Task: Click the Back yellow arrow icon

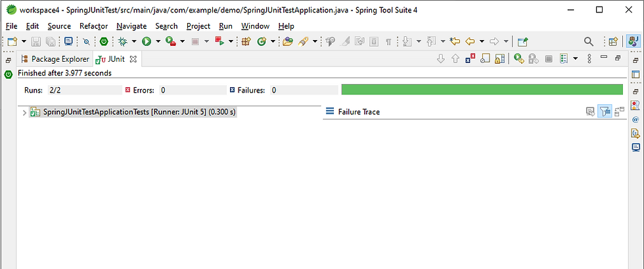Action: coord(470,41)
